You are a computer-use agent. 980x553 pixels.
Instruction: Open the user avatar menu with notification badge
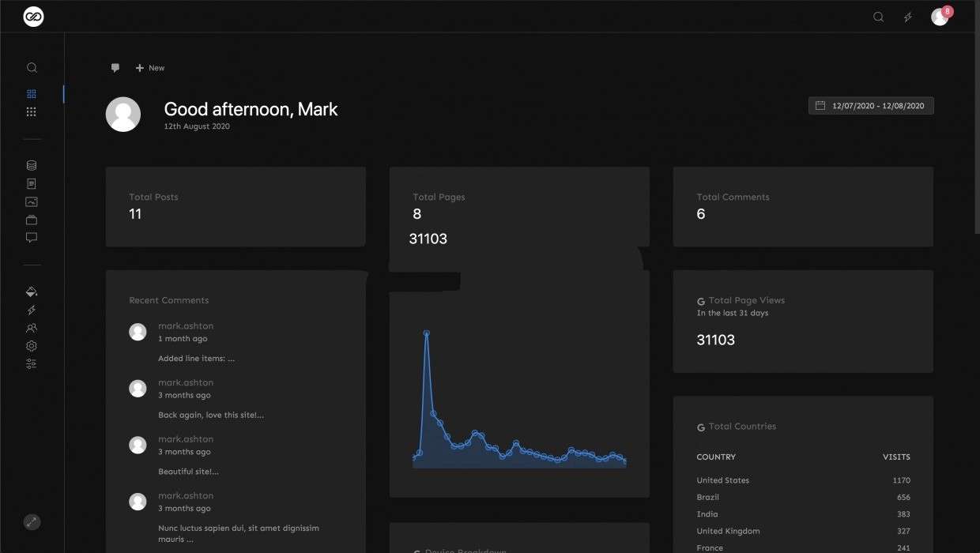[x=940, y=17]
